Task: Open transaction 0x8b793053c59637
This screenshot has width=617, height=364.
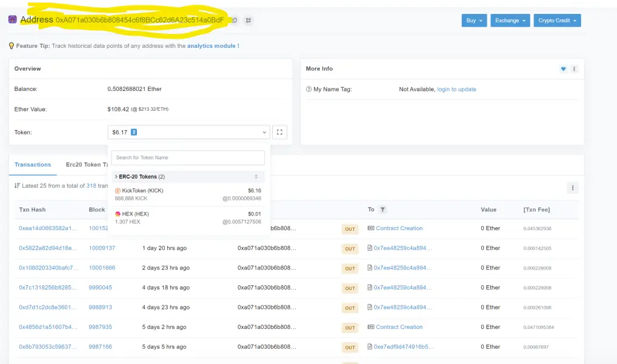Action: (48, 346)
